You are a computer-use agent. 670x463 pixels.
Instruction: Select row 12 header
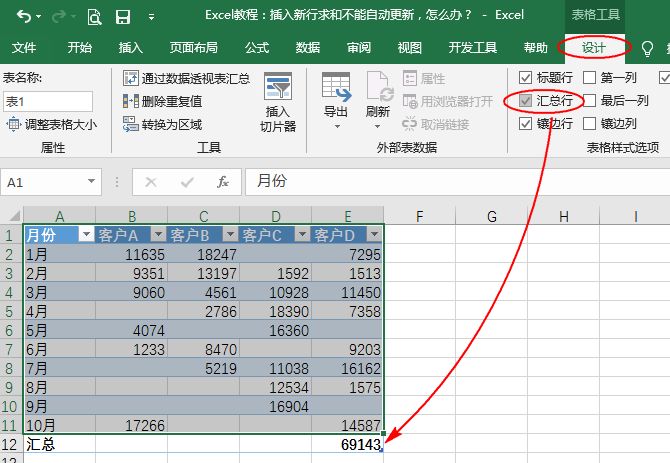point(10,444)
